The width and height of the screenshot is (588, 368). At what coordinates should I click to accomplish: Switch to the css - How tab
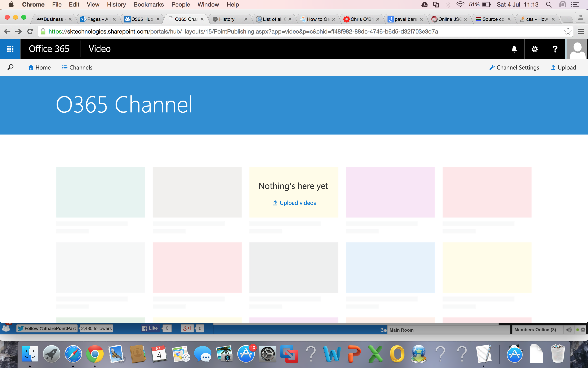[x=537, y=19]
